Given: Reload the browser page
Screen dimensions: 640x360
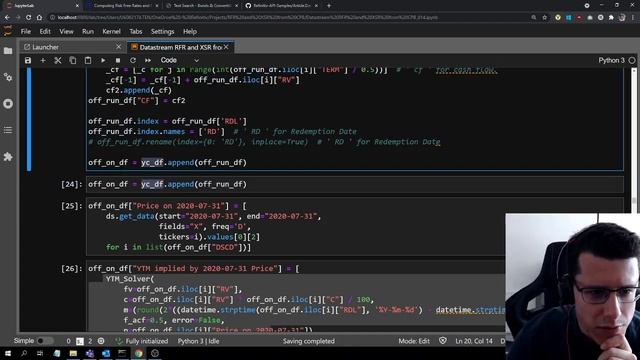Looking at the screenshot, I should pos(28,18).
